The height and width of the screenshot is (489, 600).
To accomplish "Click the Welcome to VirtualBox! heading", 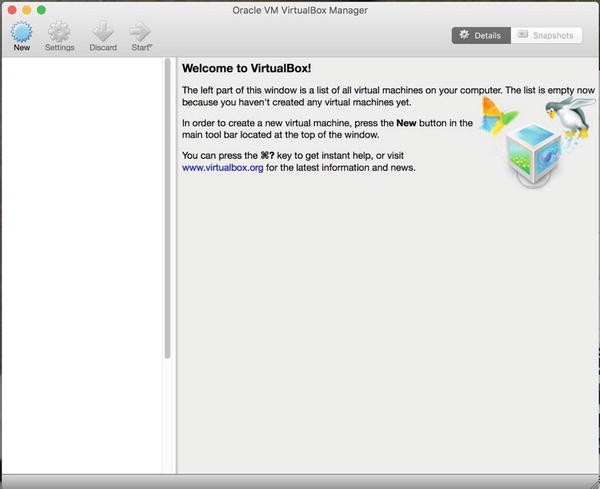I will (x=246, y=68).
